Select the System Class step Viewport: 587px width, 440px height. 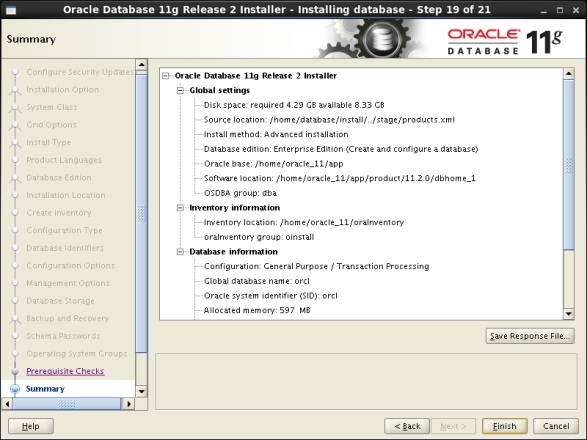point(52,107)
